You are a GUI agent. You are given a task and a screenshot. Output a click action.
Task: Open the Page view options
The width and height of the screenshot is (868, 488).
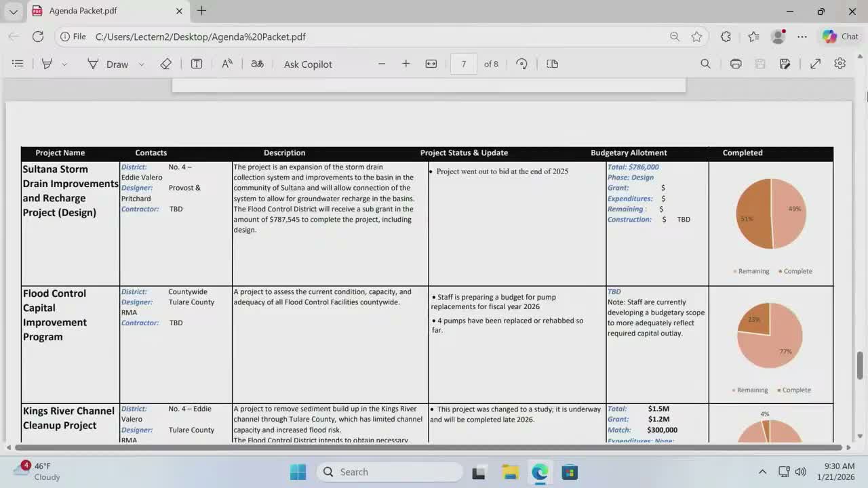point(553,64)
